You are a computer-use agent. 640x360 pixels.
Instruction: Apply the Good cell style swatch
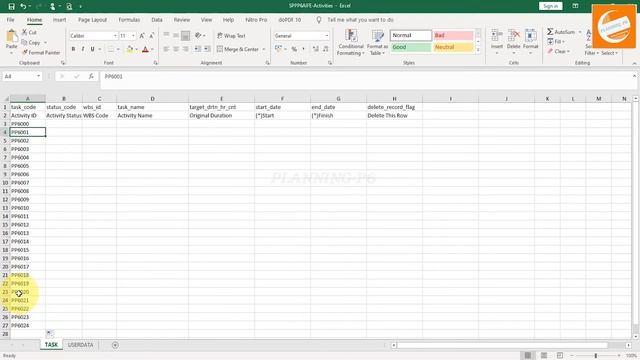click(411, 47)
